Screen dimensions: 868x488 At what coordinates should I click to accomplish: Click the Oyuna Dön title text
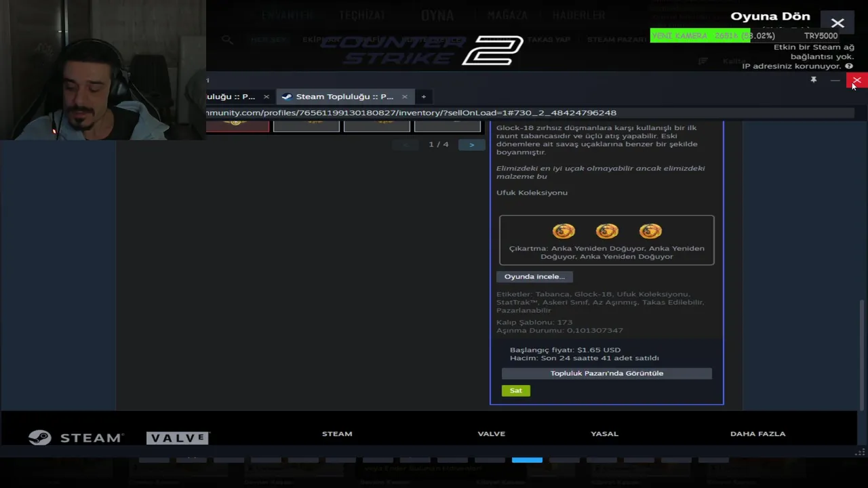[770, 16]
